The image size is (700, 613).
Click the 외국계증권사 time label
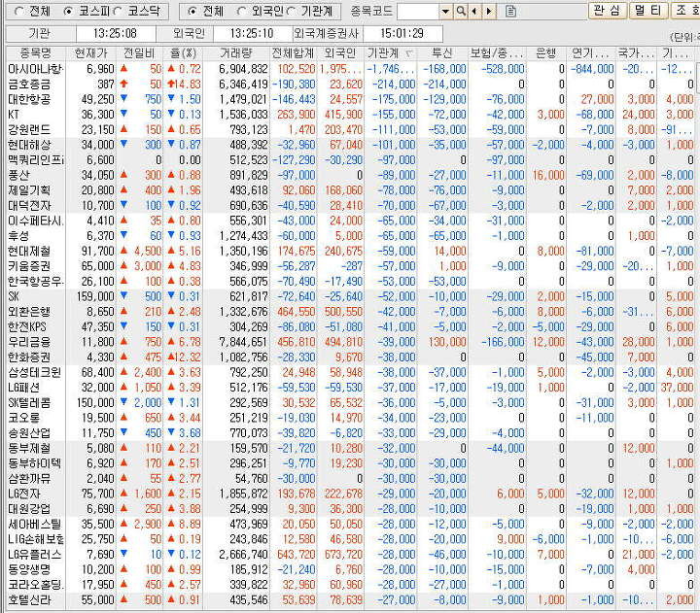[x=327, y=33]
